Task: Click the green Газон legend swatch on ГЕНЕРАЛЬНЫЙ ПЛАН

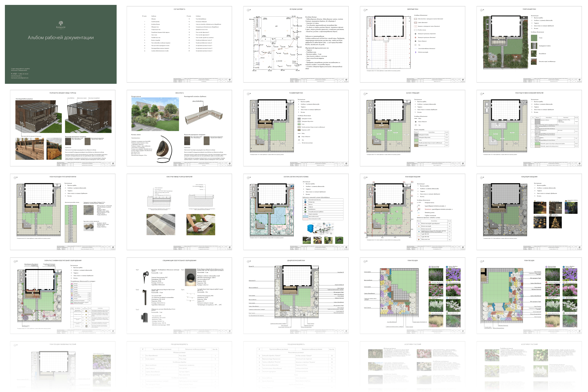Action: pos(534,38)
